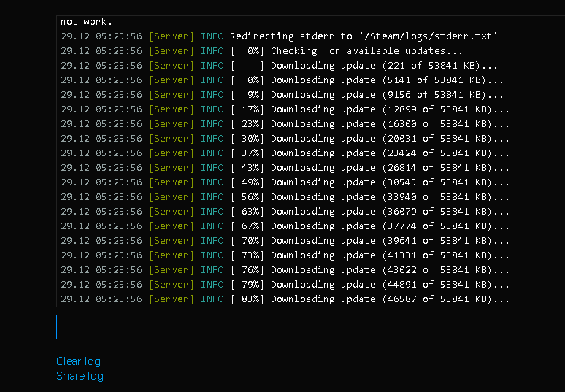
Task: Click the 70% download progress log line
Action: pyautogui.click(x=285, y=241)
